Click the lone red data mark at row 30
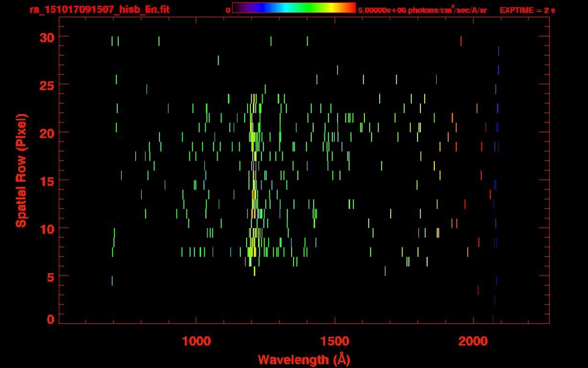The width and height of the screenshot is (588, 368). [x=461, y=41]
